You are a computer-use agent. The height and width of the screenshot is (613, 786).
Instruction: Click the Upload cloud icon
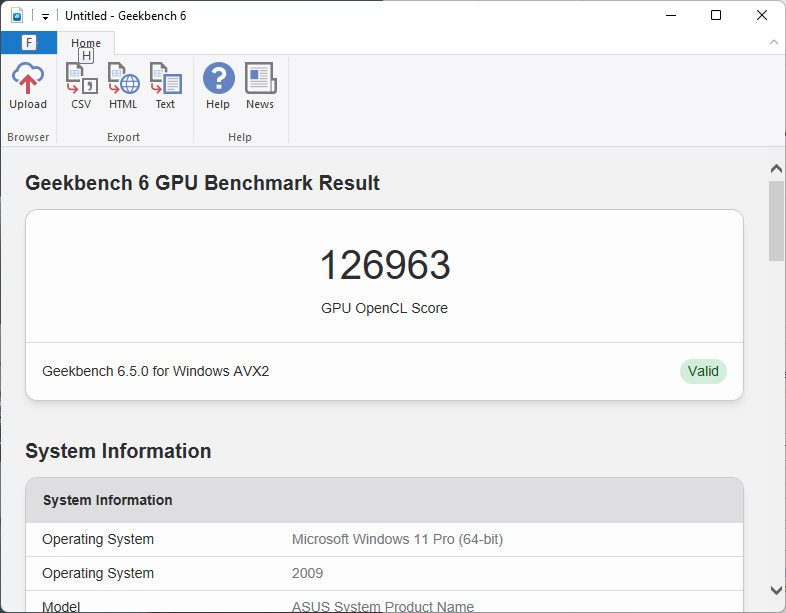point(28,79)
